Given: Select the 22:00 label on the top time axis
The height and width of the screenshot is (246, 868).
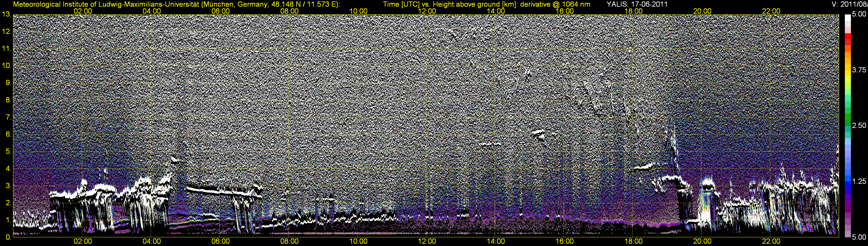Looking at the screenshot, I should (771, 11).
